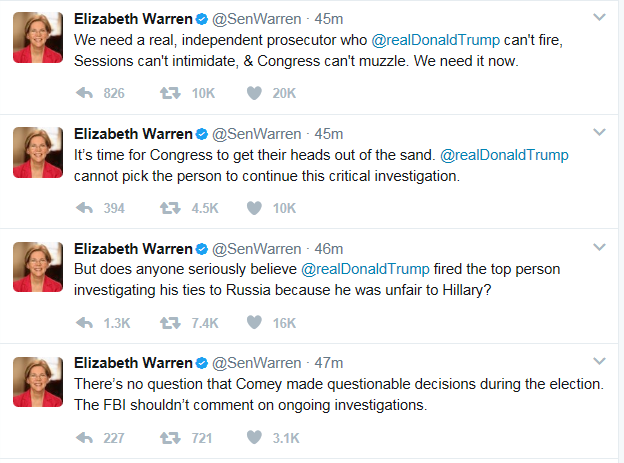
Task: Retweet the tweet with 721 retweets
Action: click(170, 438)
